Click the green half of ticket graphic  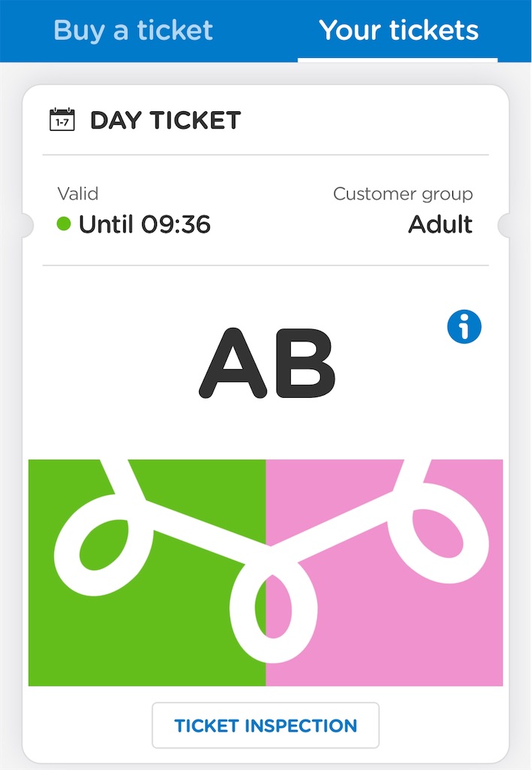(147, 572)
